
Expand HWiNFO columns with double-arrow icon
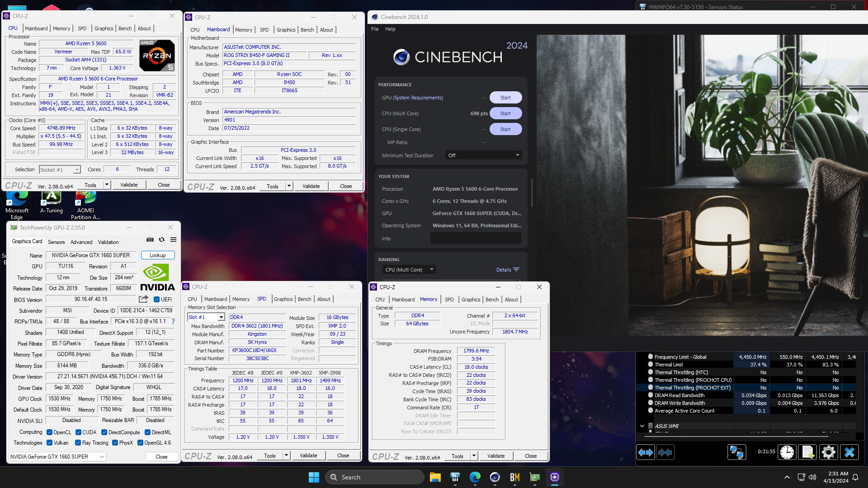click(646, 452)
